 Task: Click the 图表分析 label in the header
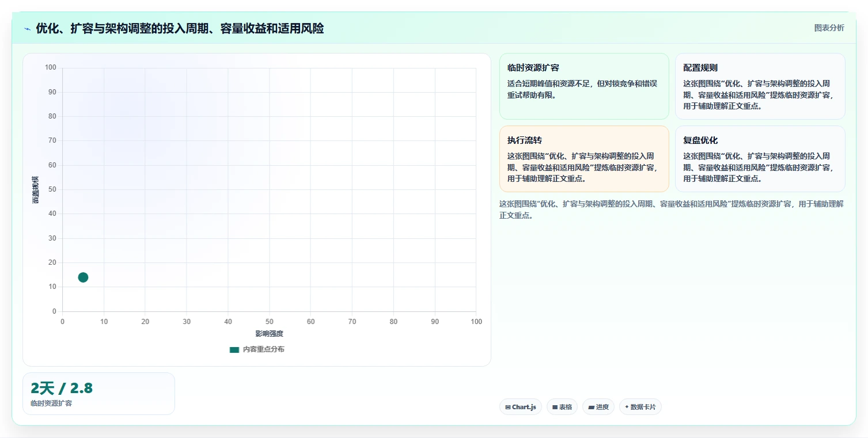click(x=829, y=28)
